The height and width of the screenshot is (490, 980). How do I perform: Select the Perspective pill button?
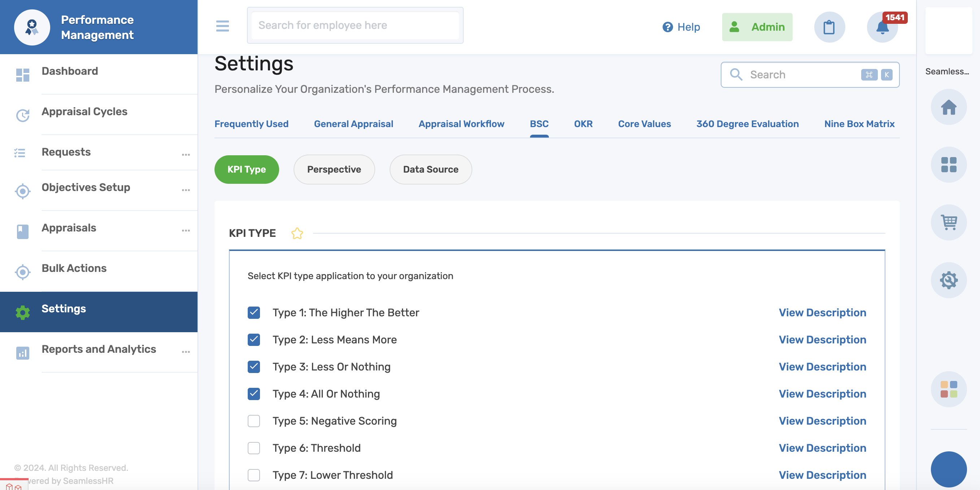coord(334,170)
